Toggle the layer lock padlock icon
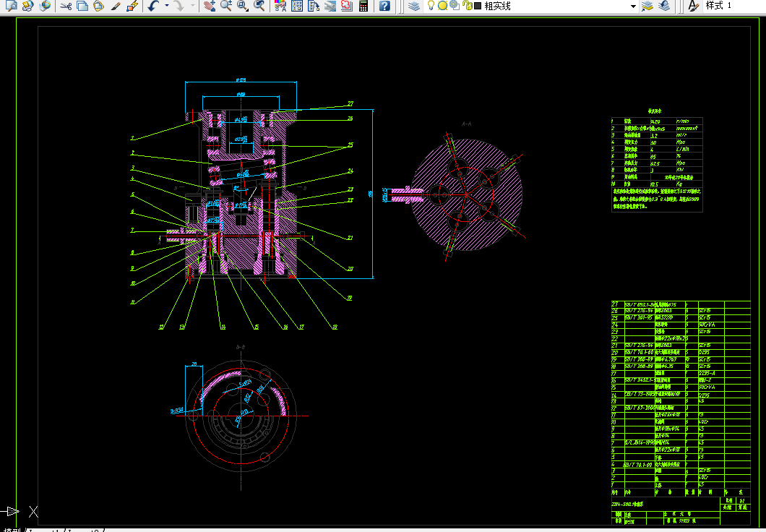Screen dimensions: 766x532 [467, 6]
